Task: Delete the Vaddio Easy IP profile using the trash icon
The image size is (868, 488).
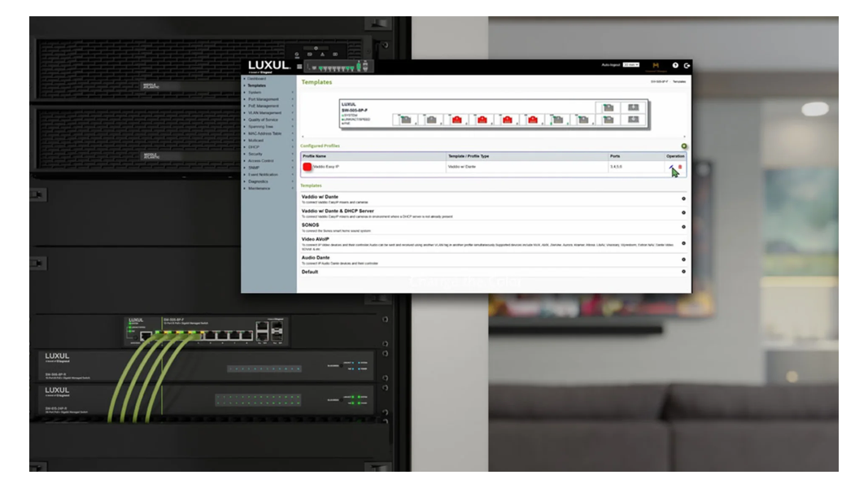Action: [x=681, y=167]
